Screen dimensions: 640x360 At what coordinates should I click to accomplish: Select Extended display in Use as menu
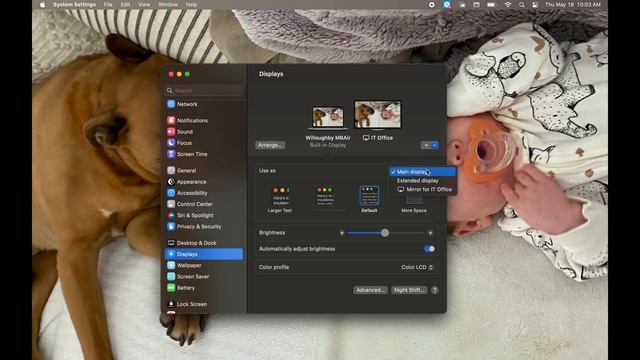pyautogui.click(x=422, y=180)
